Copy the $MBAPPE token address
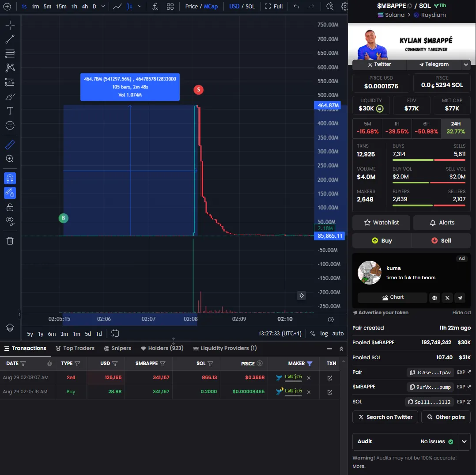Image resolution: width=476 pixels, height=475 pixels. [430, 387]
